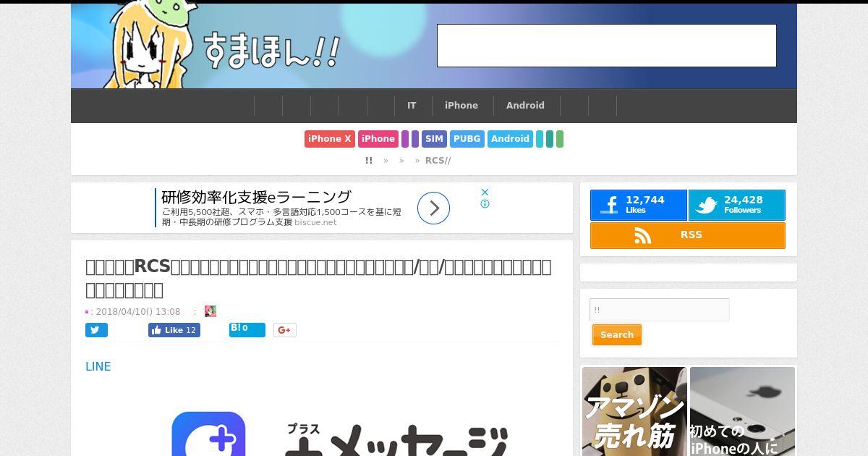Open the 研修効率化支援eラーニング ad headline
The height and width of the screenshot is (456, 868).
256,197
